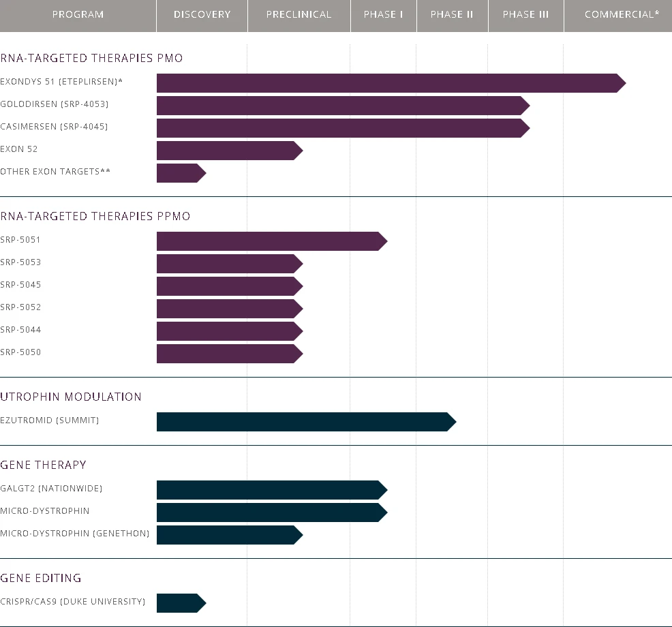This screenshot has height=627, width=672.
Task: Click the PHASE III column header
Action: click(x=526, y=16)
